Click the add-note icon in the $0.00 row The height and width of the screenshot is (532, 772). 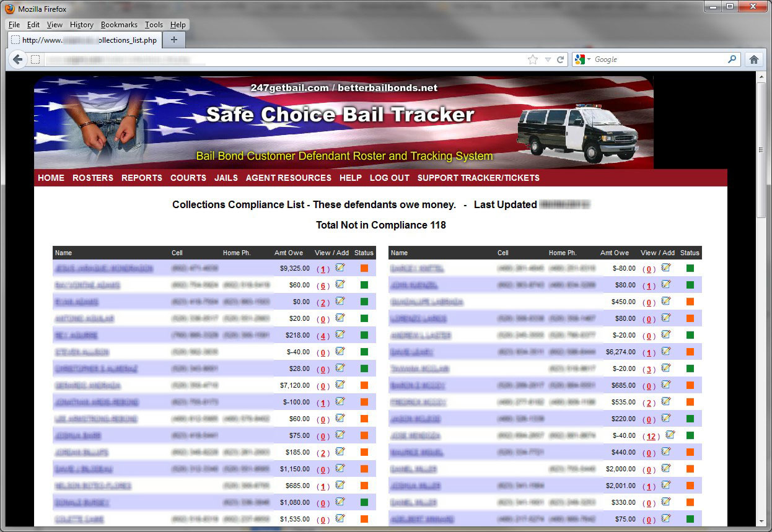pyautogui.click(x=340, y=301)
